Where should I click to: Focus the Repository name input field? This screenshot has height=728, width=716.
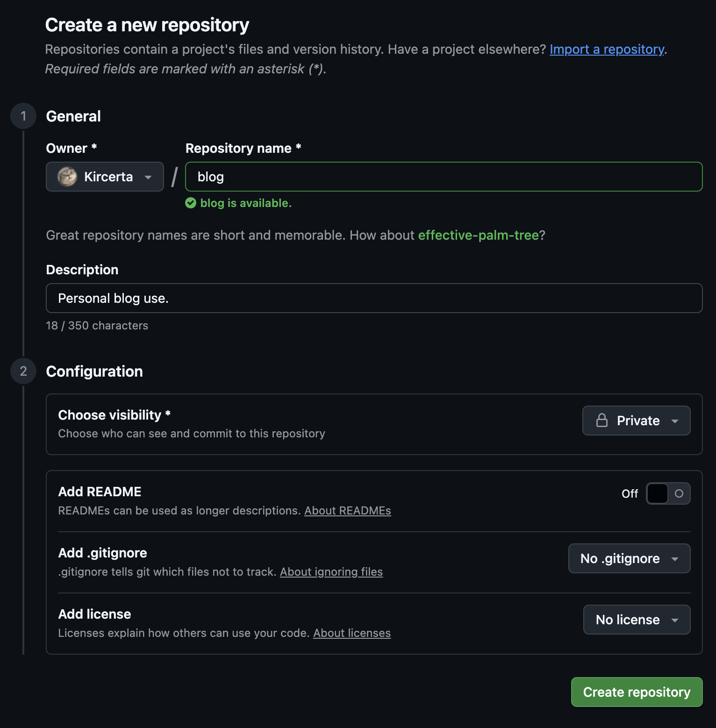click(x=444, y=177)
